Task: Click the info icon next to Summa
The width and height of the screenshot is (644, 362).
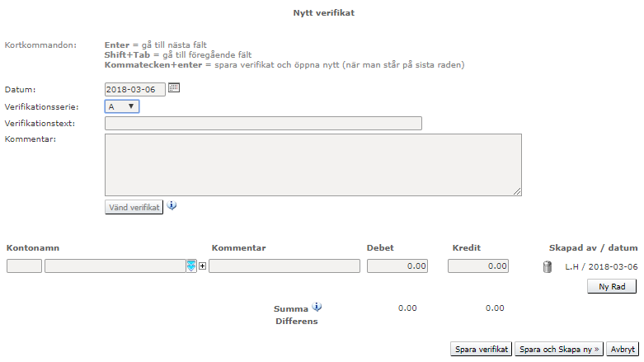Action: tap(317, 308)
